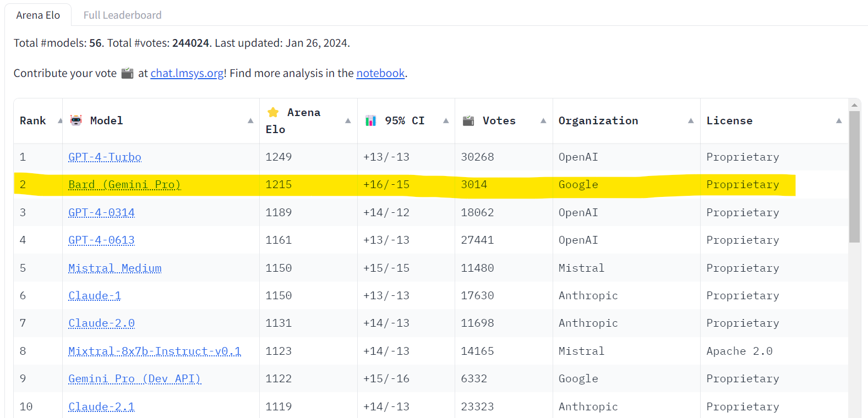The width and height of the screenshot is (868, 418).
Task: Open the Claude-2.1 model link
Action: [x=101, y=407]
